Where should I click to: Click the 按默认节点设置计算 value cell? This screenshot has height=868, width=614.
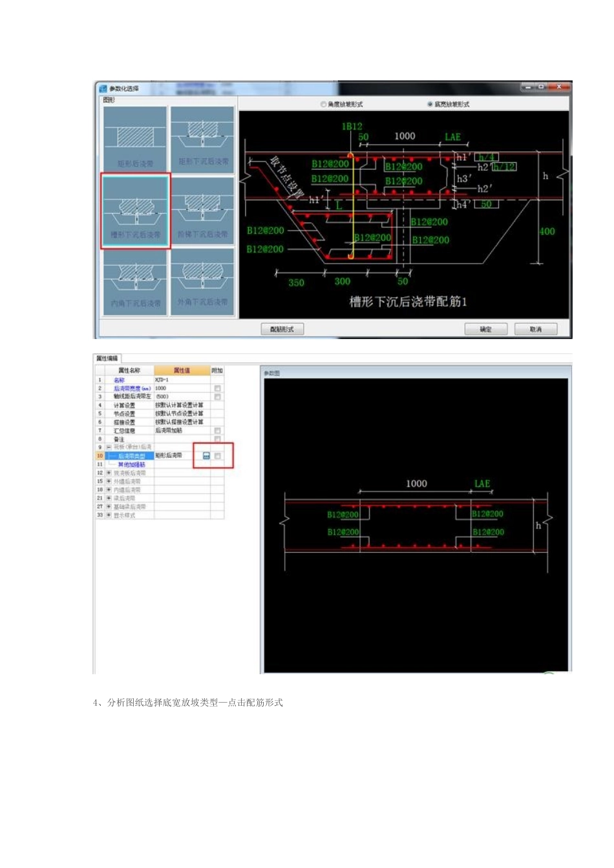coord(182,413)
